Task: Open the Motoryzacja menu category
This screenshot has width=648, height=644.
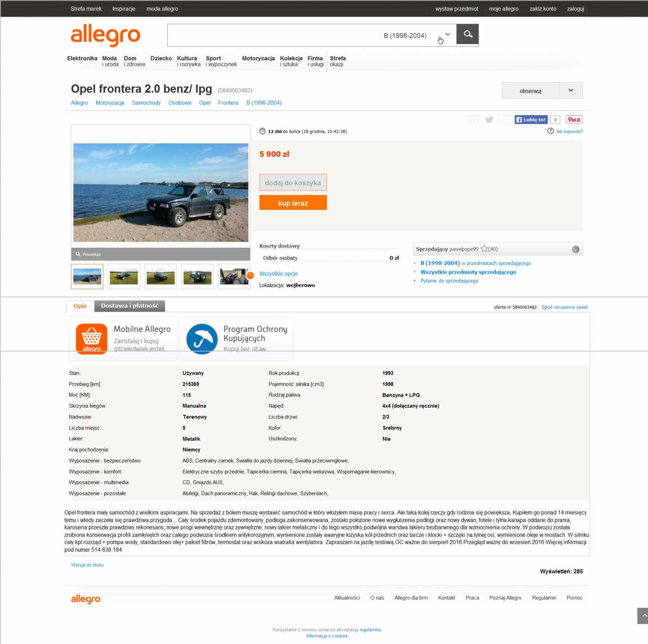Action: [x=258, y=59]
